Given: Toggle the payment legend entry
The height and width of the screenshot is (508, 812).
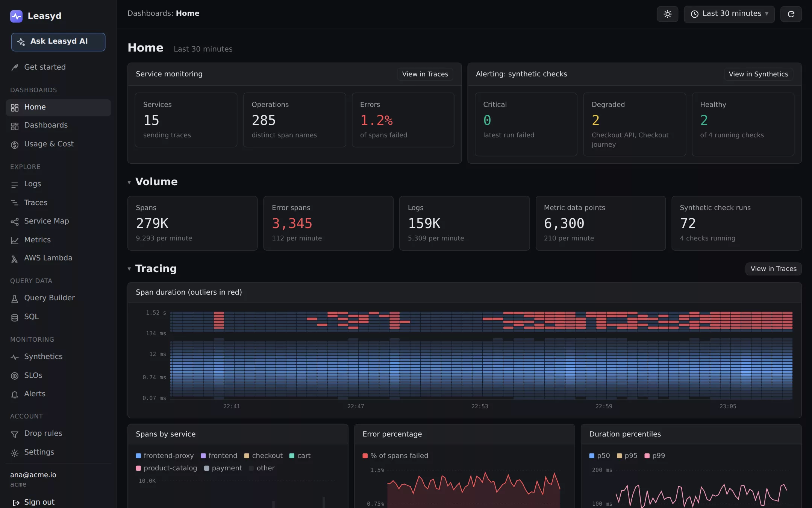Looking at the screenshot, I should tap(223, 468).
